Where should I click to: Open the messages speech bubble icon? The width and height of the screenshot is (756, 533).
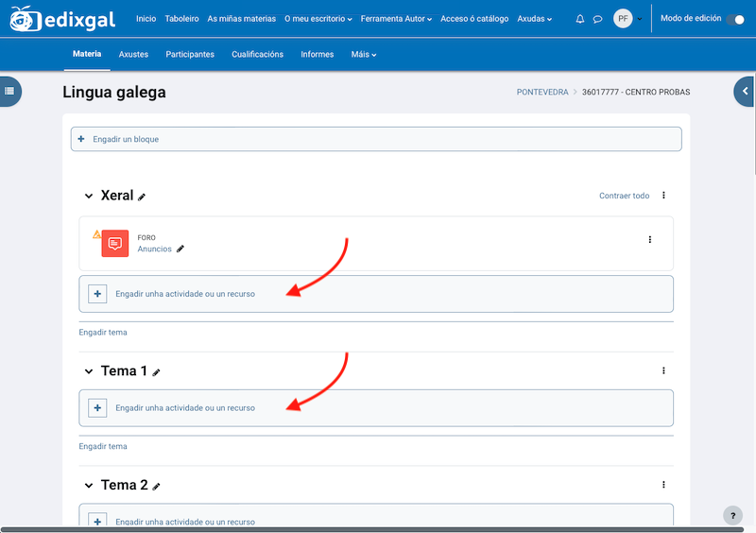coord(597,19)
